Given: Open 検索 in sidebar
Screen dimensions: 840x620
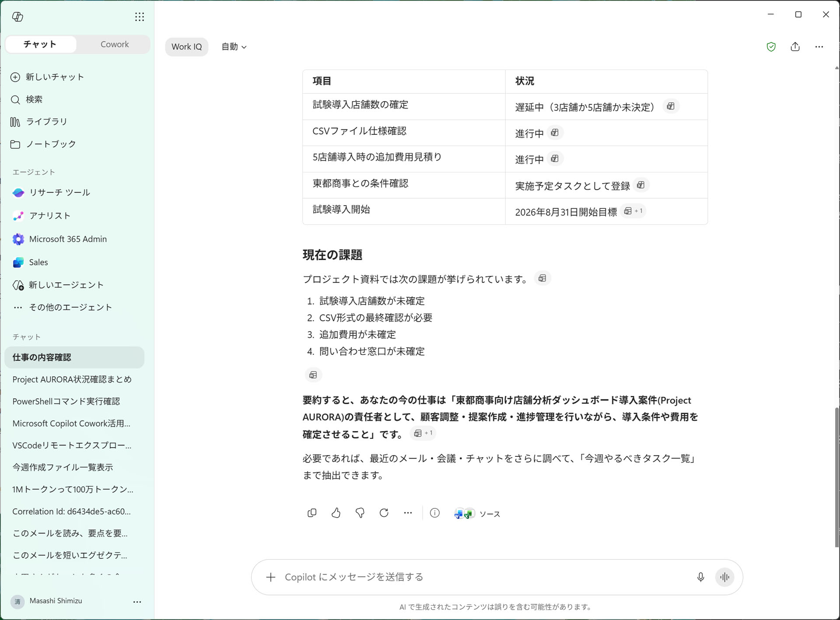Looking at the screenshot, I should point(27,99).
